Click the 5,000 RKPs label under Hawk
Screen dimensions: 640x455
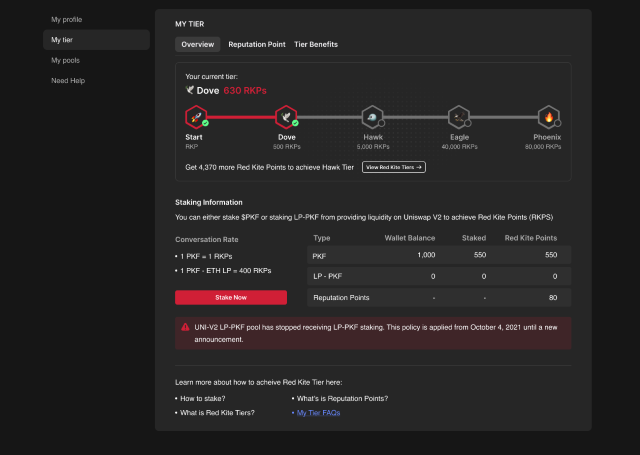pyautogui.click(x=373, y=146)
